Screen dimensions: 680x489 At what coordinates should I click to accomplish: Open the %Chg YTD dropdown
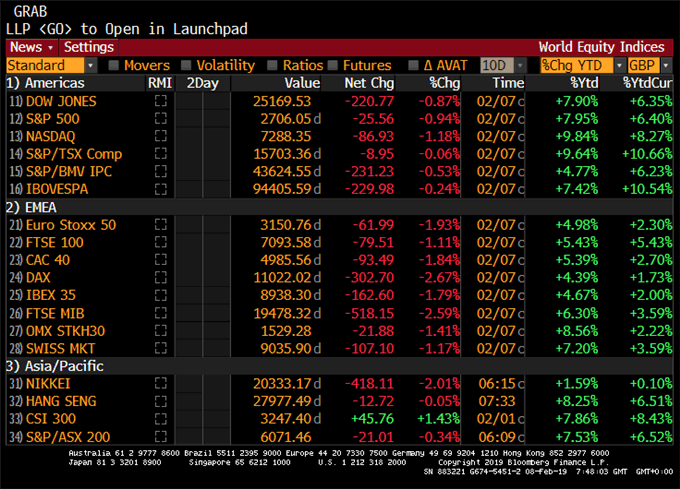click(x=582, y=65)
